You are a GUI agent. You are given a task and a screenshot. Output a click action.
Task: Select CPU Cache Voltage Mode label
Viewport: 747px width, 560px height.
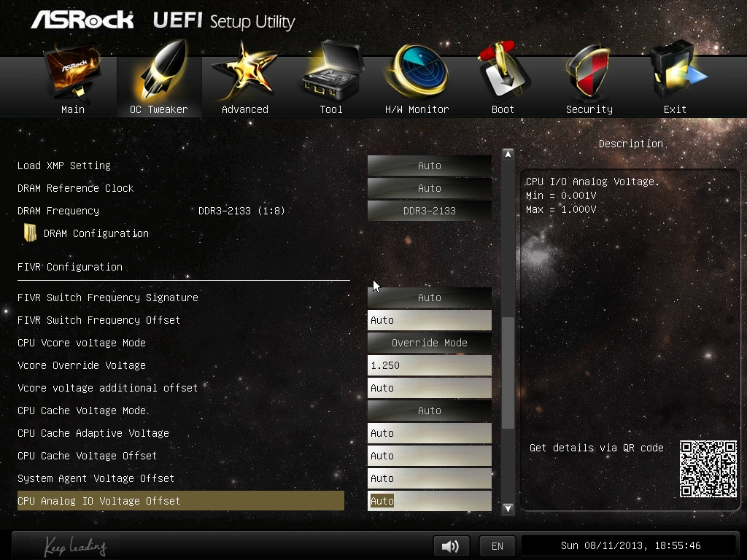point(82,411)
